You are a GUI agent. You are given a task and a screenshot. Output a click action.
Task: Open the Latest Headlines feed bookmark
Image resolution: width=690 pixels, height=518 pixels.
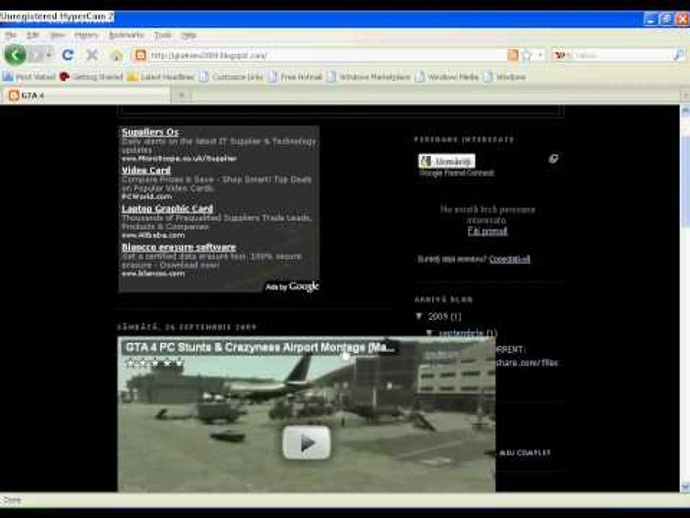161,77
